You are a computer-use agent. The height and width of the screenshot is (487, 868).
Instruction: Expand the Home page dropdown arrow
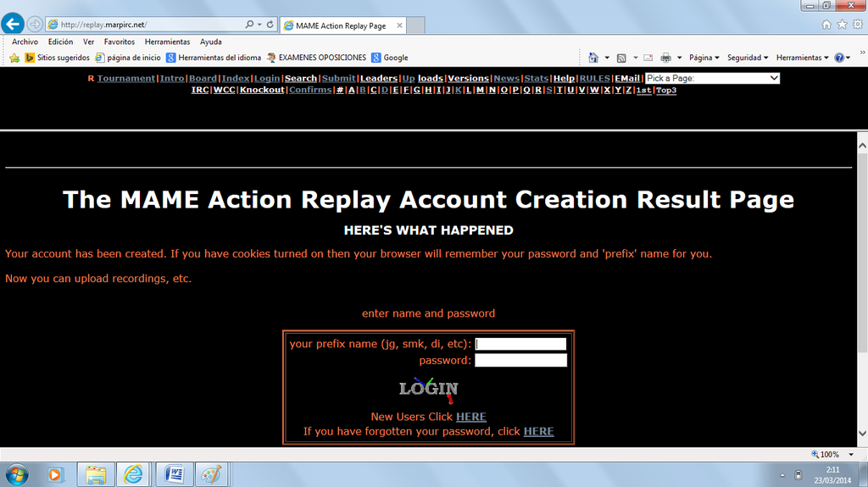(x=607, y=58)
